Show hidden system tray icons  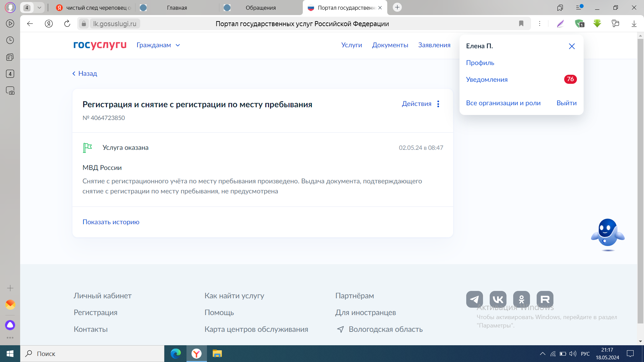click(x=542, y=354)
